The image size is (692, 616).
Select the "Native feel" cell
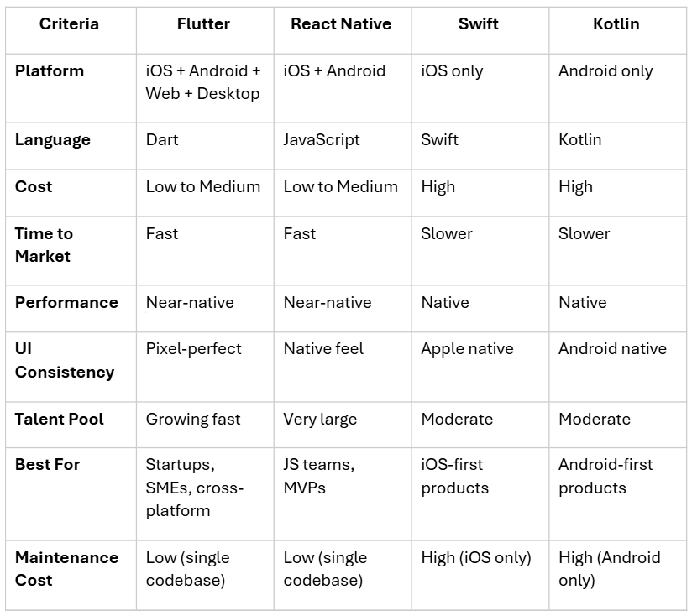(323, 348)
